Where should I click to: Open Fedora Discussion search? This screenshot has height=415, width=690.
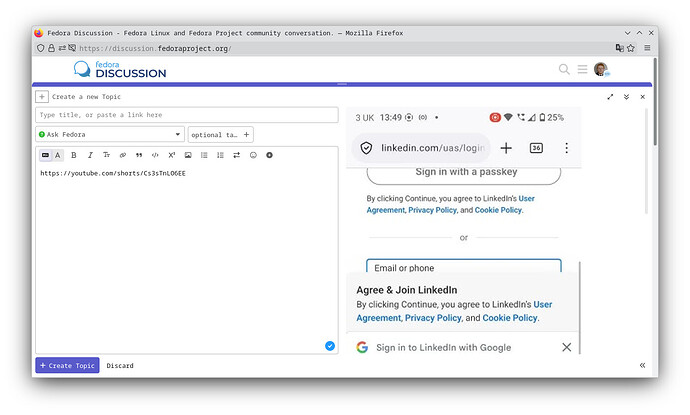[564, 69]
